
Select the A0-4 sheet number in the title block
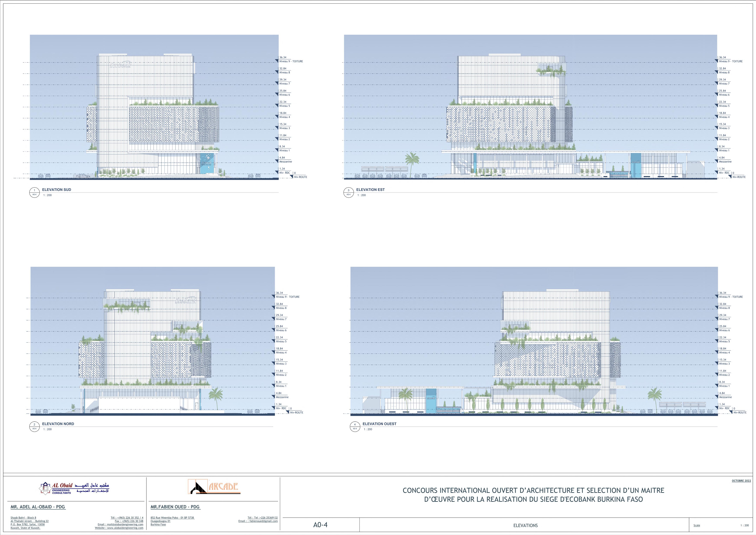click(x=320, y=525)
